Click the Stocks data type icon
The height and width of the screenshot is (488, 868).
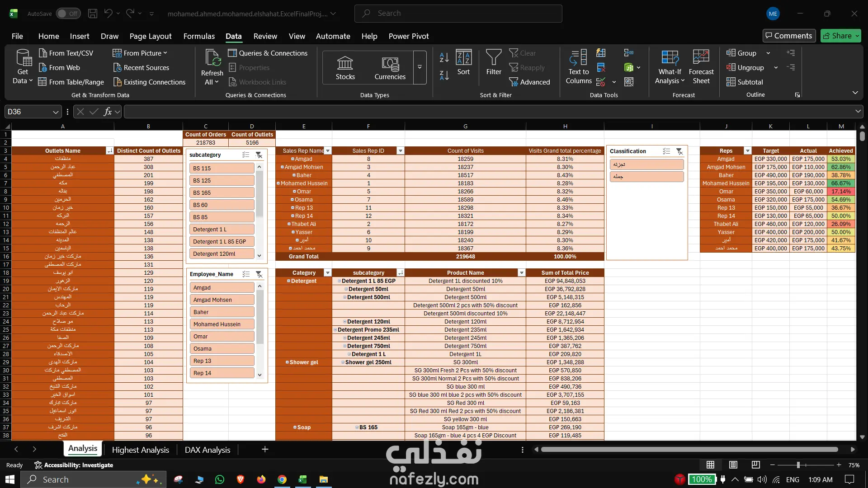pyautogui.click(x=345, y=63)
